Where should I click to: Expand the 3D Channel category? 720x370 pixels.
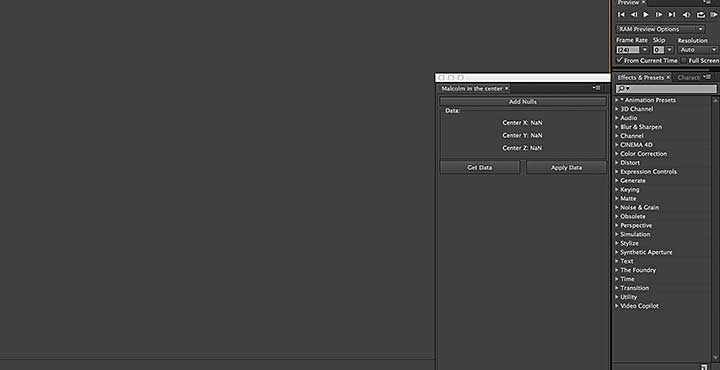point(617,109)
